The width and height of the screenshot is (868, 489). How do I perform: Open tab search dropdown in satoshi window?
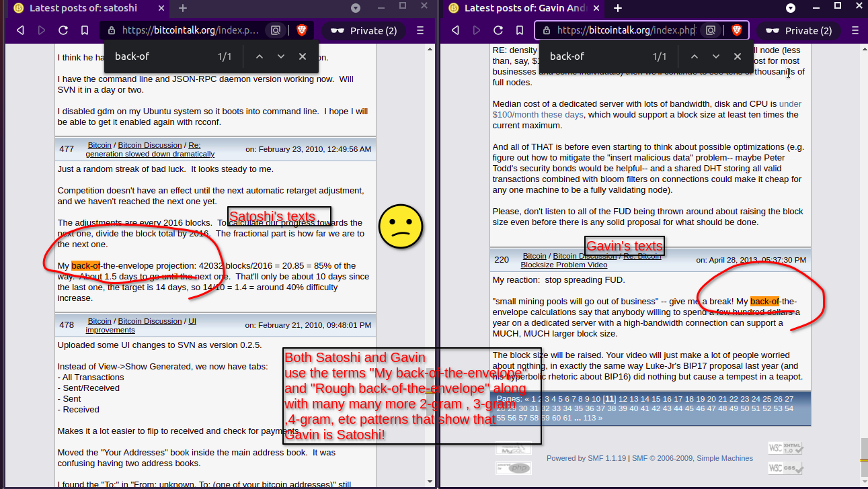(x=356, y=8)
